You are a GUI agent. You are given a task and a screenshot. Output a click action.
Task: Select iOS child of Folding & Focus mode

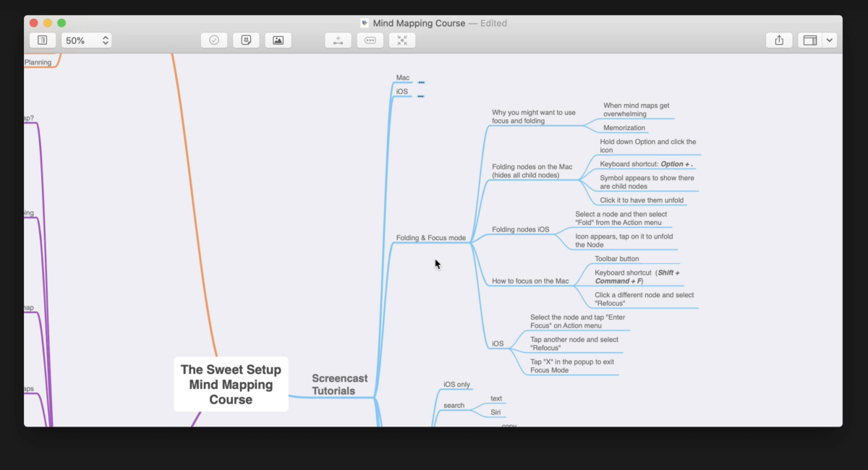[498, 343]
